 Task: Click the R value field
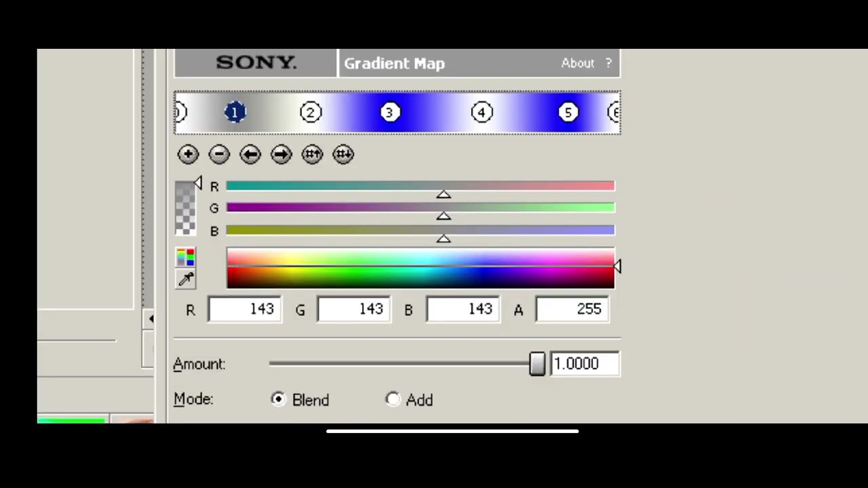tap(245, 309)
